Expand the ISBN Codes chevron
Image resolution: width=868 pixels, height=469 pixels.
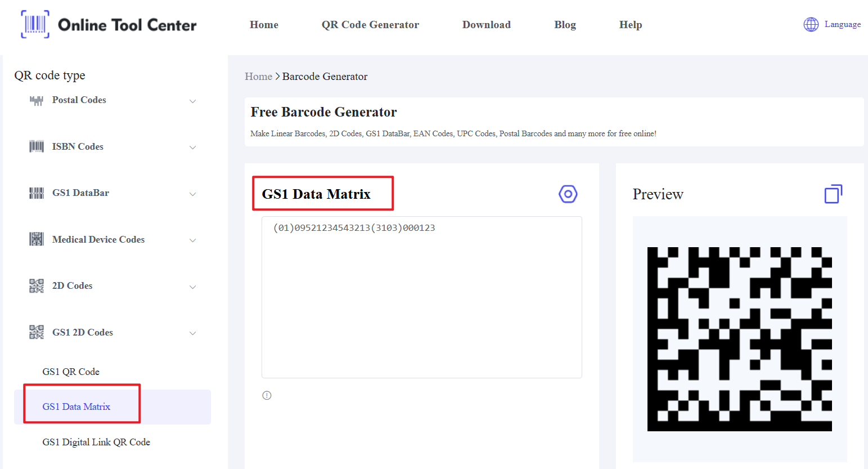(x=193, y=148)
